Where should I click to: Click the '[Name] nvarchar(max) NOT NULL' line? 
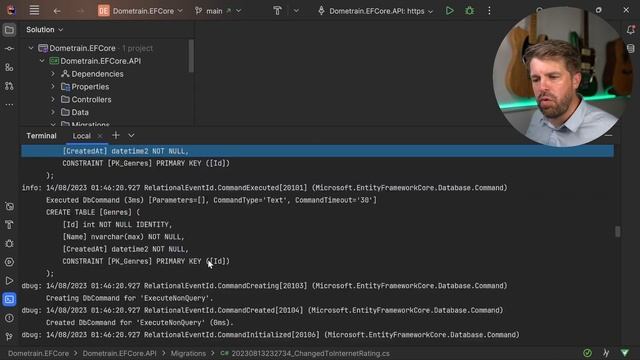click(123, 237)
